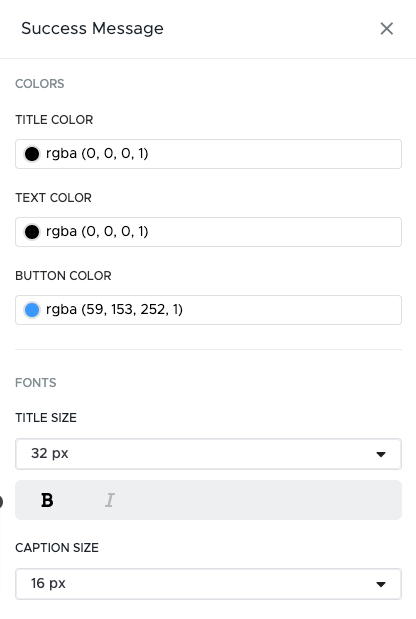Select the FONTS section heading

click(36, 383)
